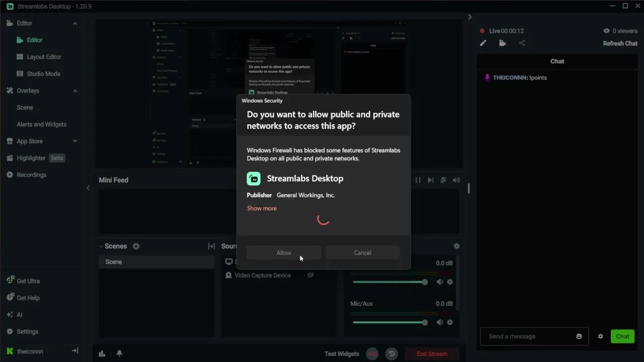This screenshot has width=644, height=362.
Task: Collapse the Editor section chevron in sidebar
Action: click(x=75, y=23)
